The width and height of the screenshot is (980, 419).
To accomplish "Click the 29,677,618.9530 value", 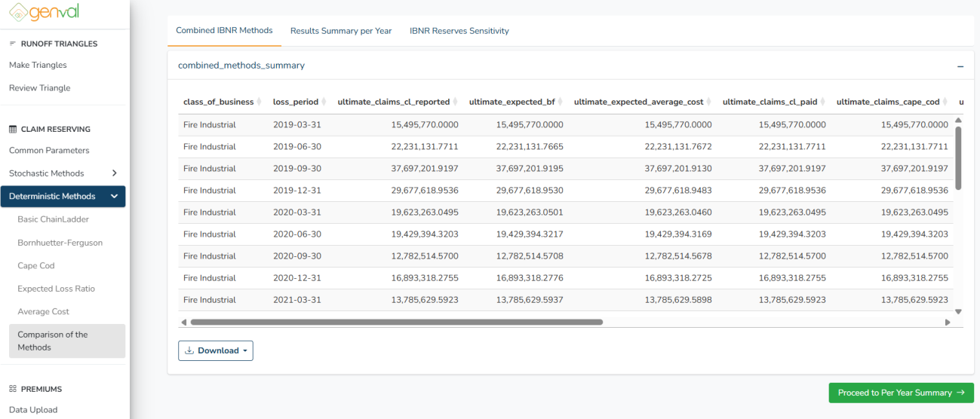I will (530, 191).
